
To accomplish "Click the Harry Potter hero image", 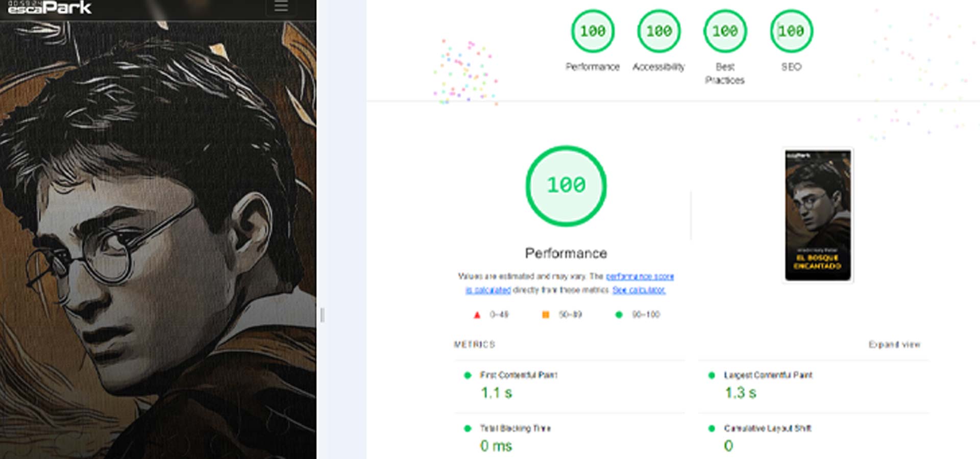I will click(x=158, y=240).
